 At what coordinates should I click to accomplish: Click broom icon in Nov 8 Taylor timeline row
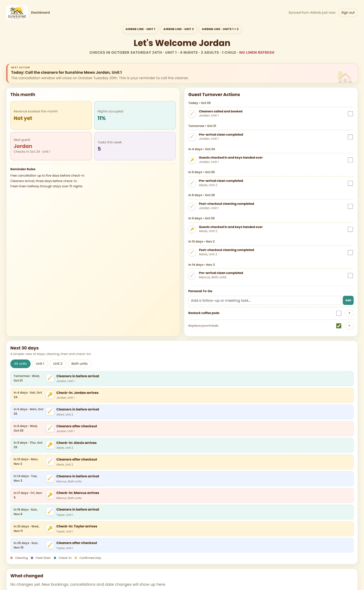point(50,511)
